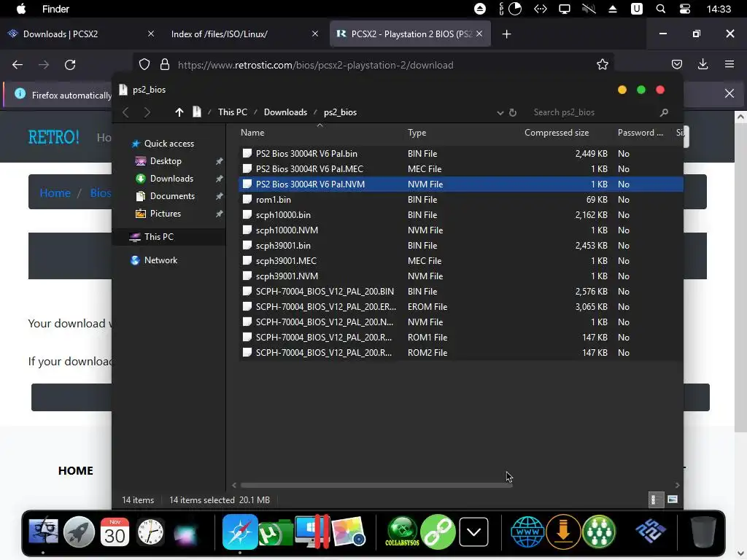Click the Password column header
The image size is (747, 560).
click(640, 133)
